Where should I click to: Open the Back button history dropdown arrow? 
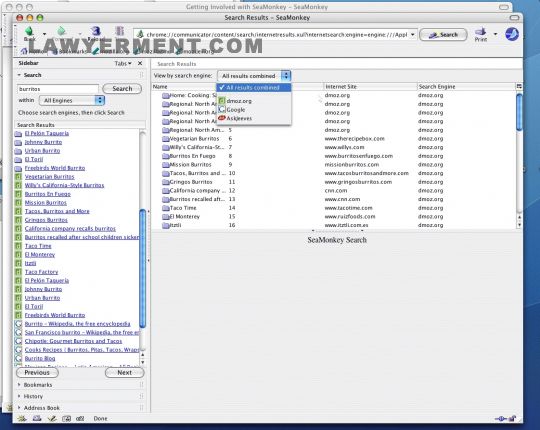[x=44, y=34]
